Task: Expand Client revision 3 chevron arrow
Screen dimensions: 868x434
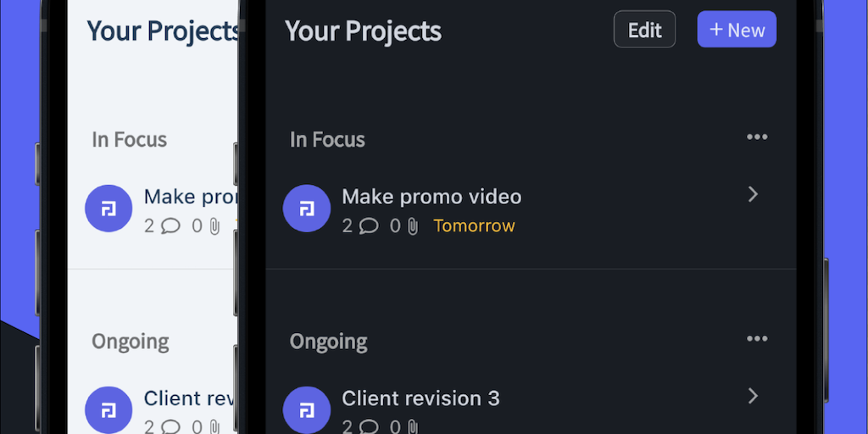Action: tap(753, 396)
